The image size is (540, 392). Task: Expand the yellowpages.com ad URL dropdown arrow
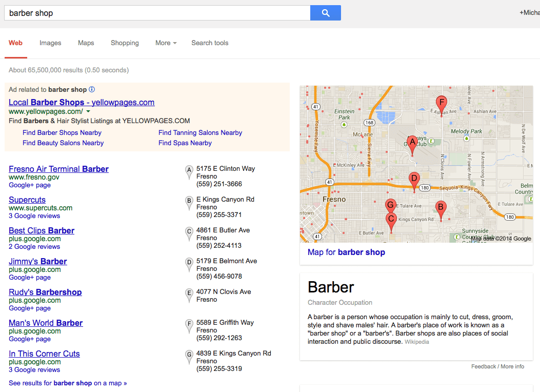[88, 112]
